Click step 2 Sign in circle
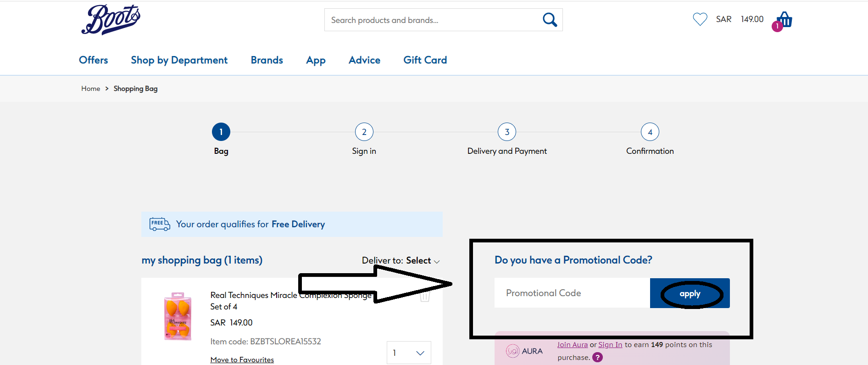The width and height of the screenshot is (868, 365). (x=364, y=132)
